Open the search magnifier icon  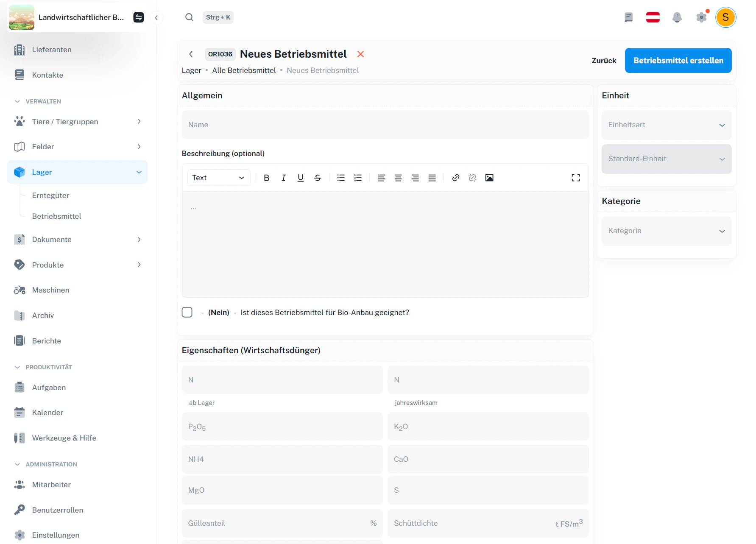189,17
